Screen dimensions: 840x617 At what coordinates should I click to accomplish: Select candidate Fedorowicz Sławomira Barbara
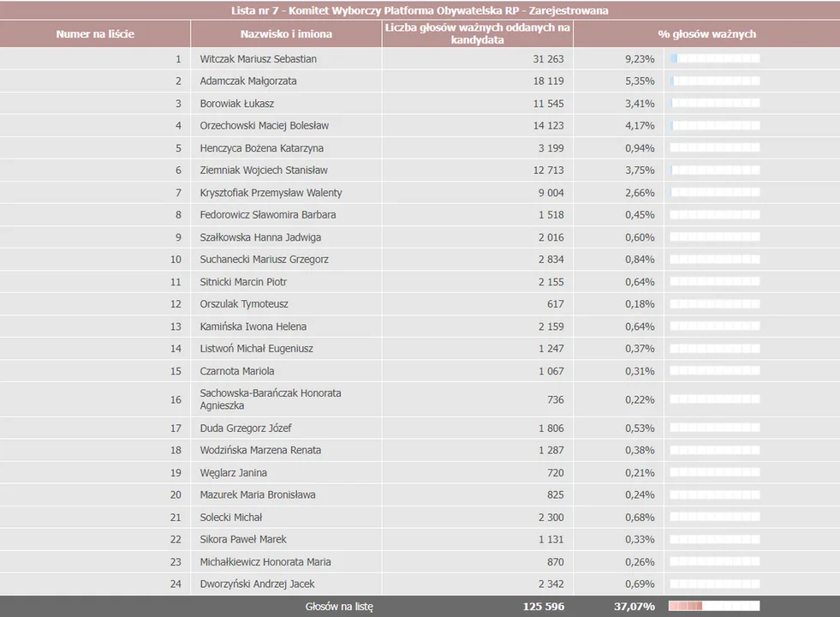268,214
